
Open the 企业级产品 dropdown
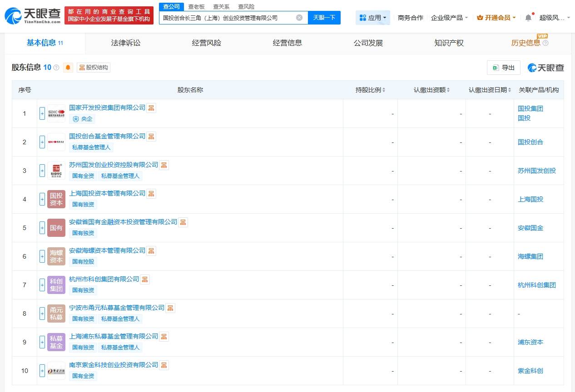coord(449,18)
